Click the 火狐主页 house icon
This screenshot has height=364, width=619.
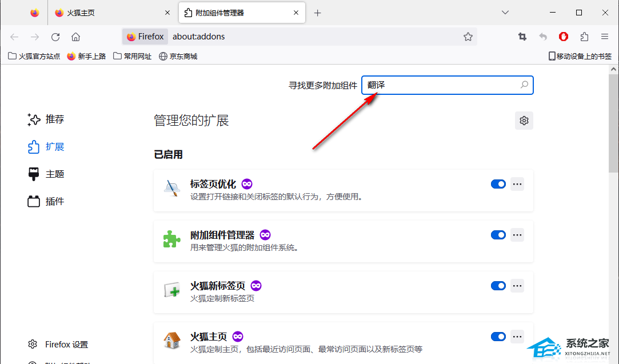171,341
